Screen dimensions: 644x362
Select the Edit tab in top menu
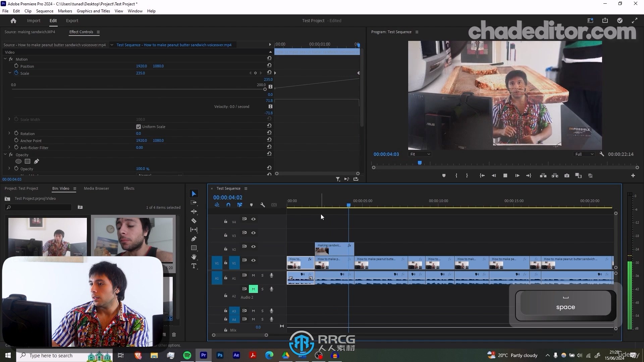coord(53,20)
